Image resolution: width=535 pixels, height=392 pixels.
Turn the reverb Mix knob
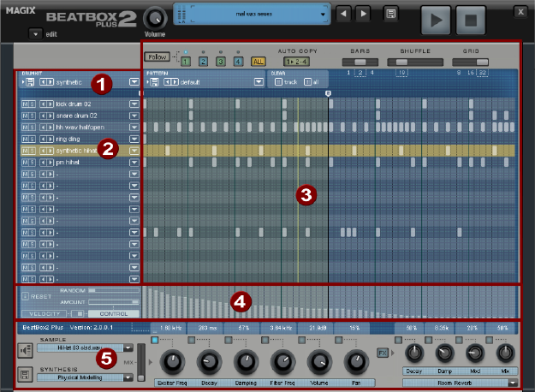(505, 353)
